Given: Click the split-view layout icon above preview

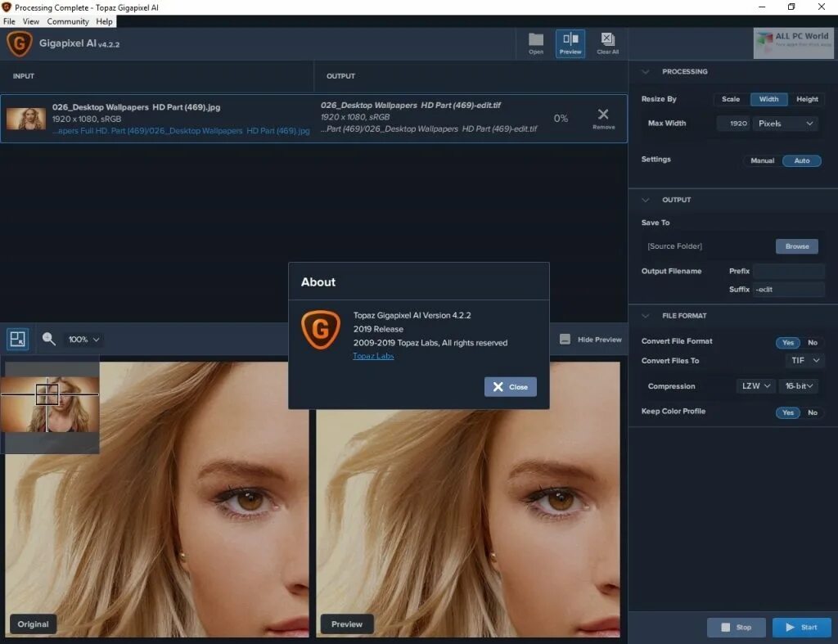Looking at the screenshot, I should (17, 339).
